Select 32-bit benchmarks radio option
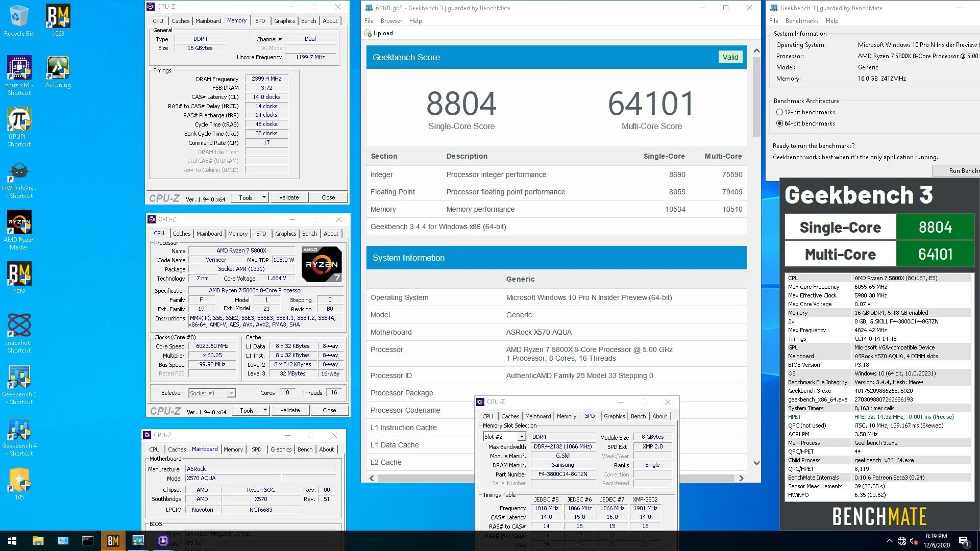 [779, 112]
